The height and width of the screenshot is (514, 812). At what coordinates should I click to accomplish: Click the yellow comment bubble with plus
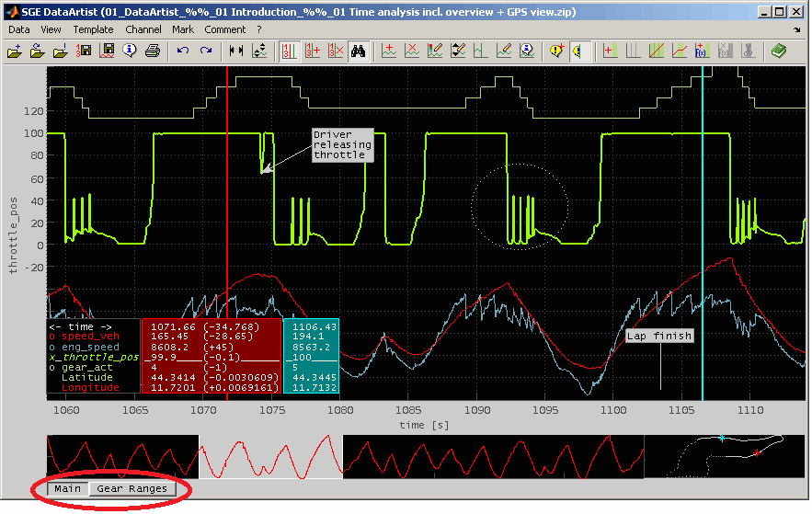click(556, 51)
